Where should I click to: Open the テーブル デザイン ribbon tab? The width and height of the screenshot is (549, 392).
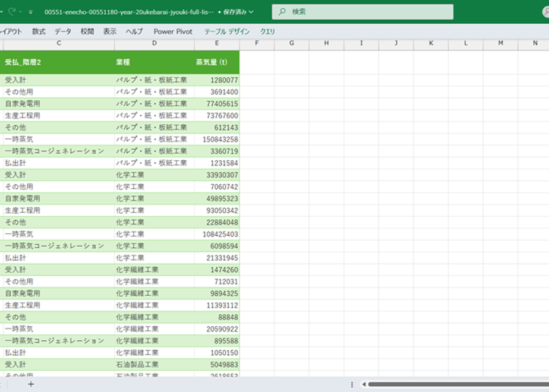227,31
